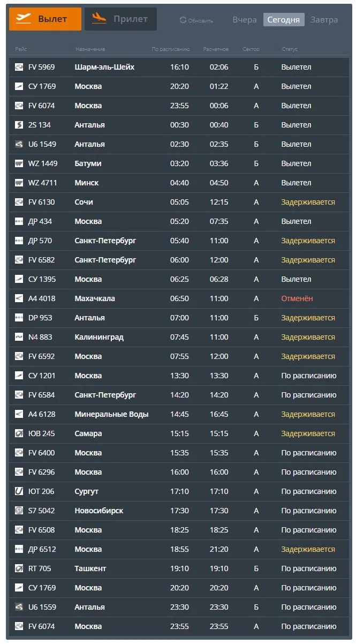Click airline logo for flight ЮТ 206
Screen dimensions: 356x644
coord(19,491)
